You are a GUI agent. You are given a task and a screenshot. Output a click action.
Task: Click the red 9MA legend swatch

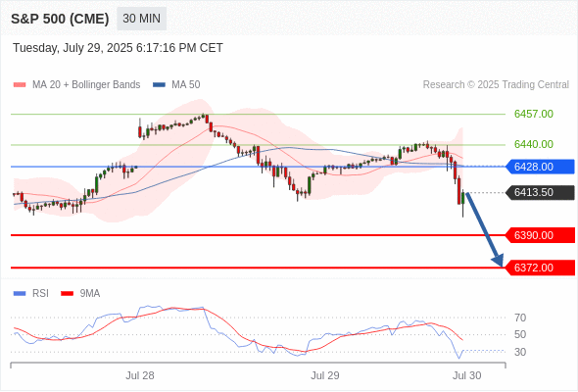pyautogui.click(x=67, y=294)
